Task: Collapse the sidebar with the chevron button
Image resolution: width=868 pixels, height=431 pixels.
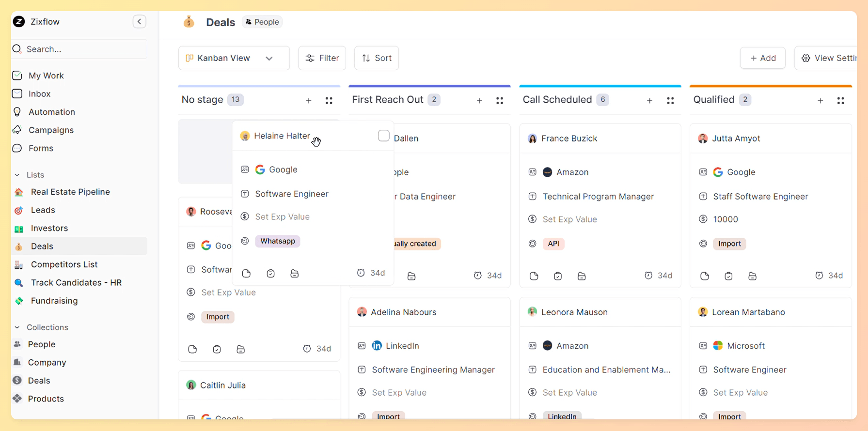Action: tap(139, 22)
